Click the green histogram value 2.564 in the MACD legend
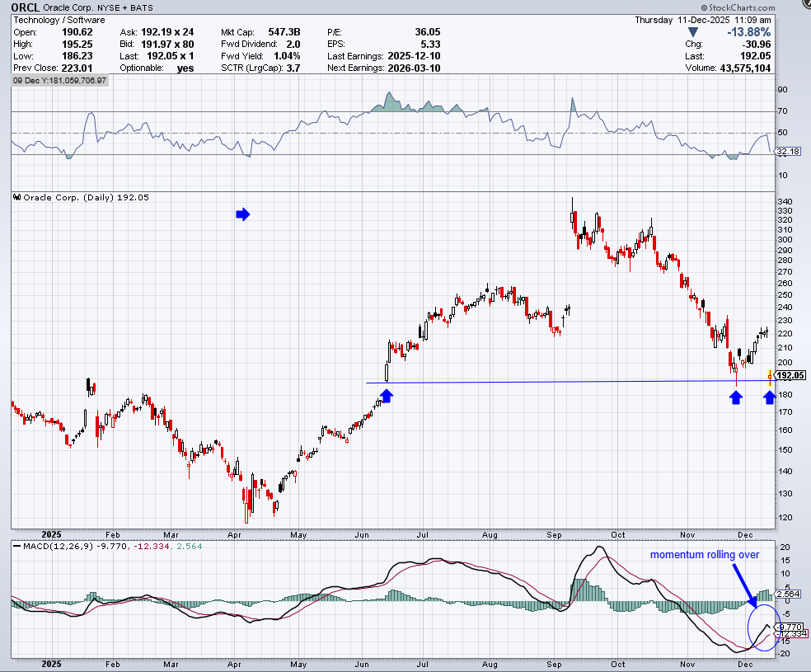The height and width of the screenshot is (672, 811). (190, 547)
